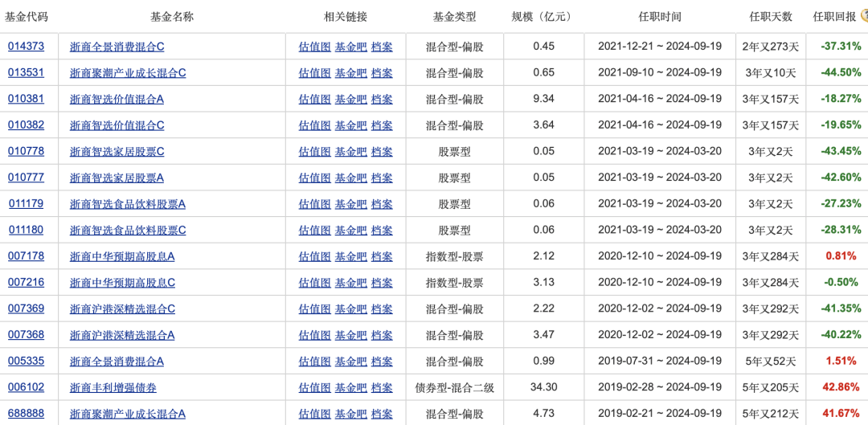Click the 规模（亿元）column header

click(x=543, y=16)
